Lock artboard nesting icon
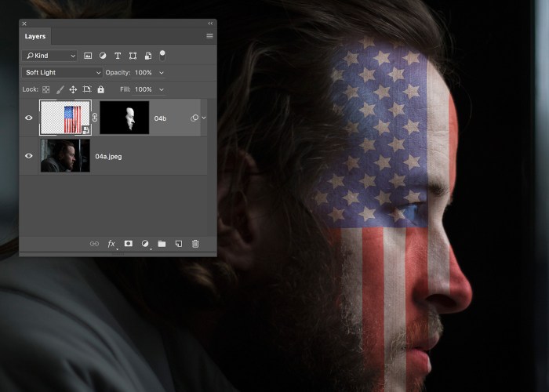The image size is (549, 392). pos(87,89)
